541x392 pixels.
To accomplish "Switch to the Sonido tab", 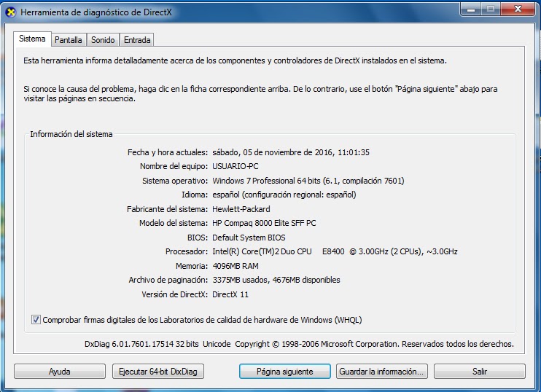I will pos(103,40).
